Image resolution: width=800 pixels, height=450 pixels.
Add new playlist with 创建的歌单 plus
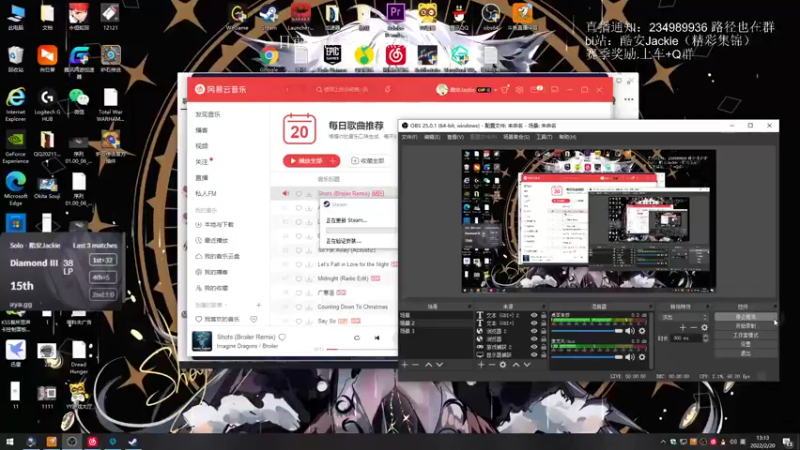coord(258,305)
